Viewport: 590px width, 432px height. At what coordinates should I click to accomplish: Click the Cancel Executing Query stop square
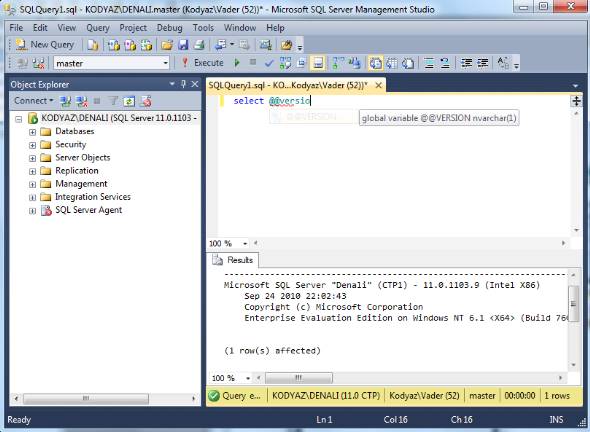(x=253, y=62)
